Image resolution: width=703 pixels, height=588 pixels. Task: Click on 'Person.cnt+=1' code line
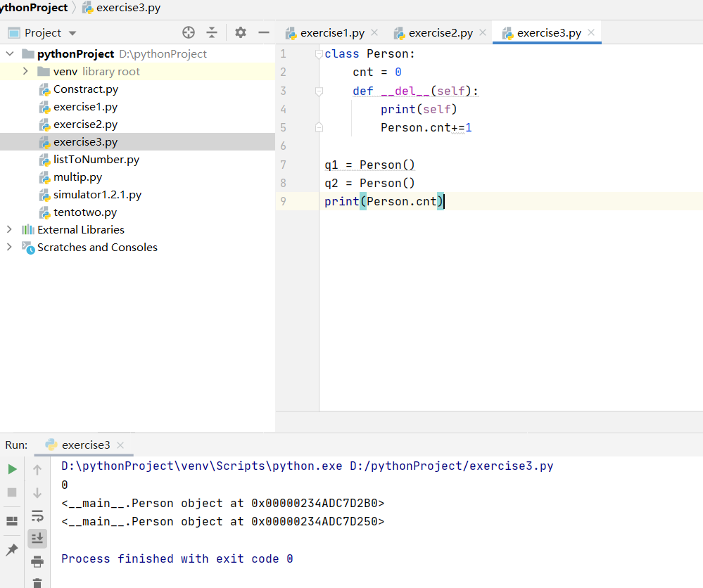tap(426, 128)
